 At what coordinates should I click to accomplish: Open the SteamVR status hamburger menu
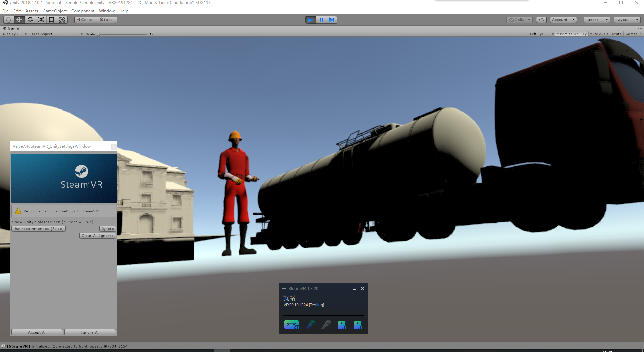click(x=284, y=289)
